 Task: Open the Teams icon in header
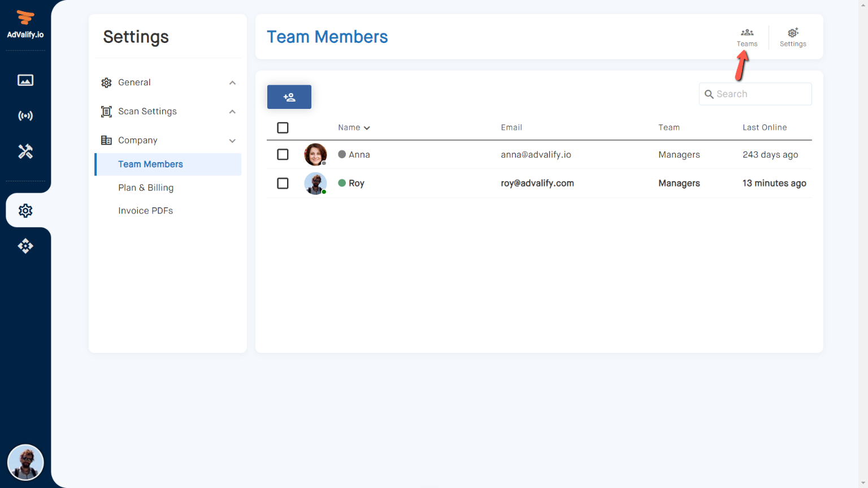point(747,37)
